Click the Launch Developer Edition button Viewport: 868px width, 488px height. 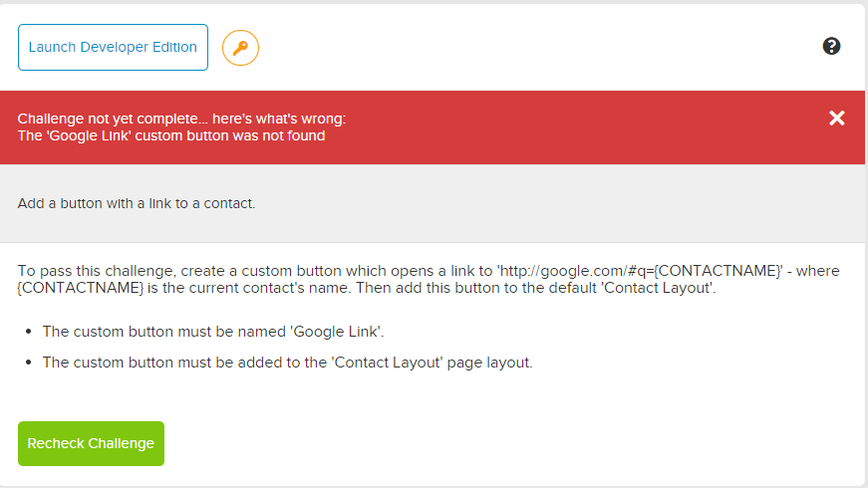click(113, 48)
